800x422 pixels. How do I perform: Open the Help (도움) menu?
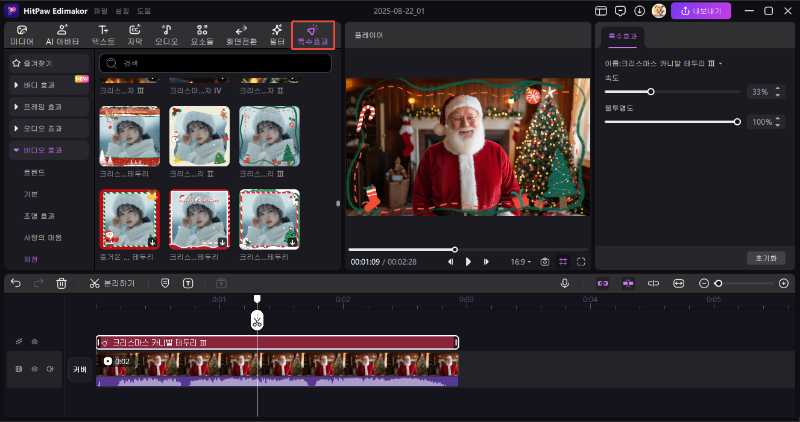[x=144, y=11]
